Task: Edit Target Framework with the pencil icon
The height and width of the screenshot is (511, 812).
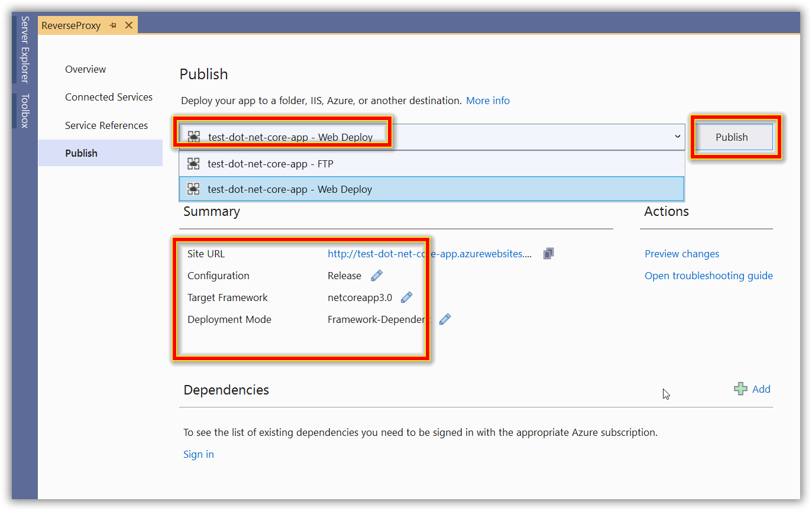Action: click(x=406, y=297)
